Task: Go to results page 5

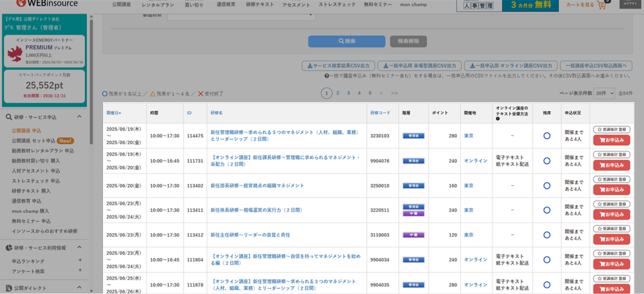Action: click(x=370, y=93)
